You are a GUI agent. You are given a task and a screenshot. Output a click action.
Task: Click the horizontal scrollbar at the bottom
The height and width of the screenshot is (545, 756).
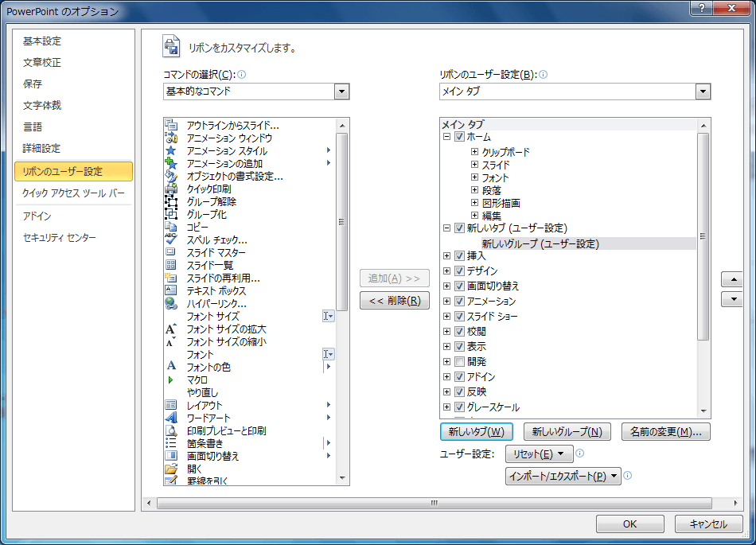click(435, 503)
